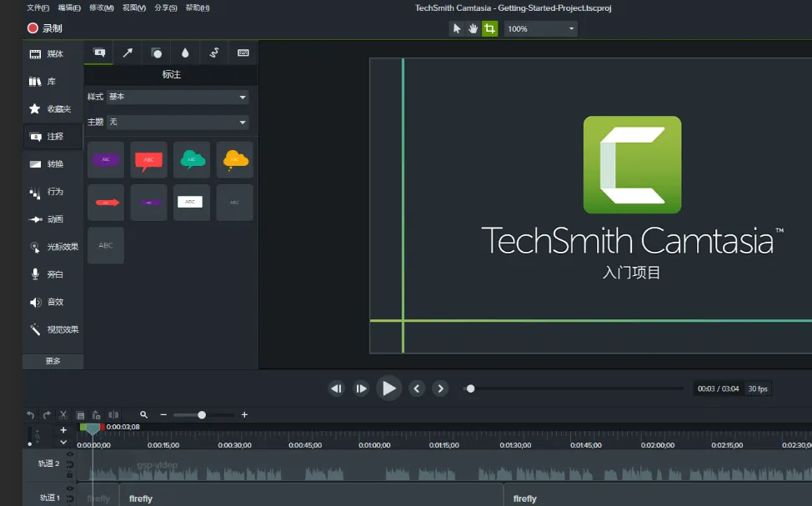Select the small plain ABC text callout
This screenshot has height=506, width=812.
click(x=234, y=203)
